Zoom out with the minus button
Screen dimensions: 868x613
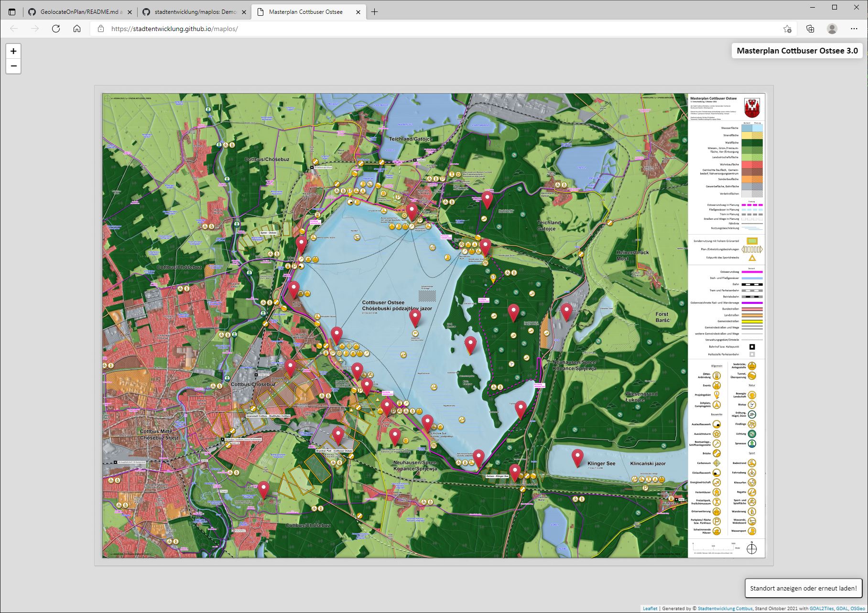[x=13, y=66]
